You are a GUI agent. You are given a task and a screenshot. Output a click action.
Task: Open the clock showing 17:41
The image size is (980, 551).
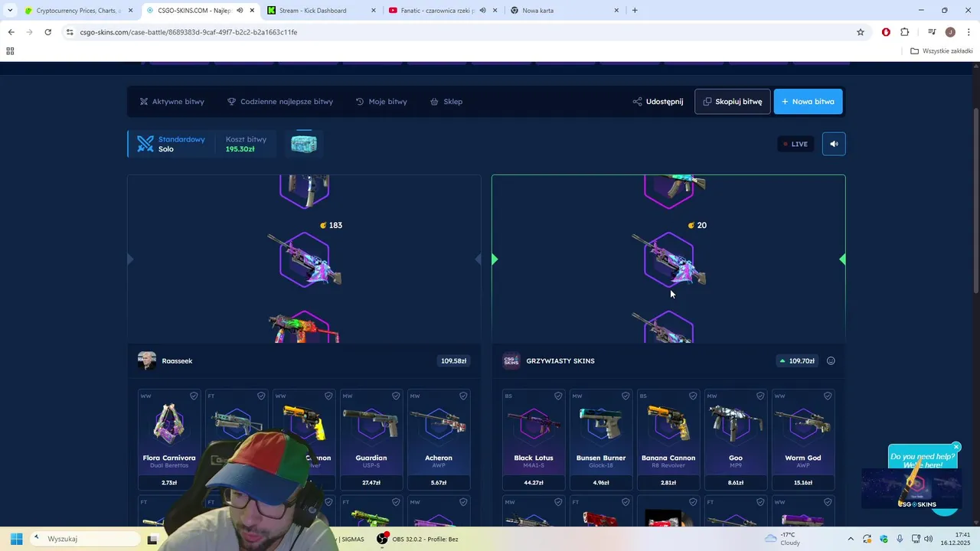[x=955, y=539]
